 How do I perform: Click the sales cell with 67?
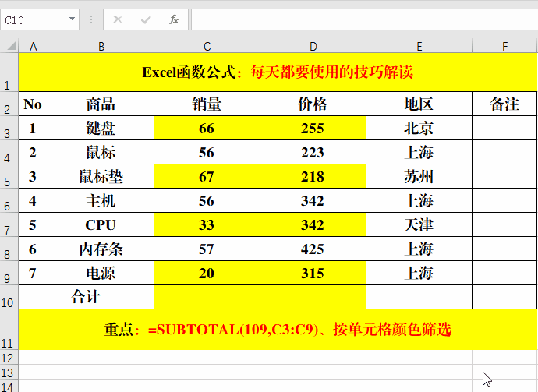click(x=207, y=176)
